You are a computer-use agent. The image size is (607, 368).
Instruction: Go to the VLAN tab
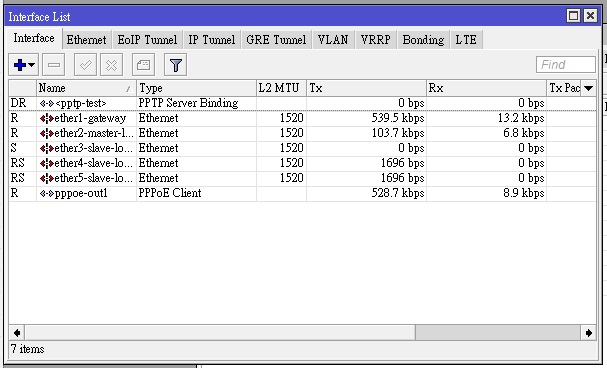click(333, 40)
